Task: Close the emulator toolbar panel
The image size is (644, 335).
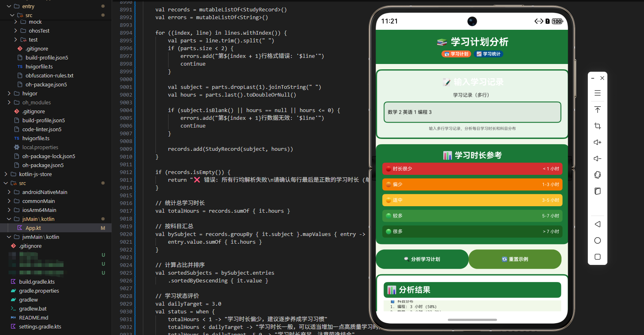Action: (602, 78)
